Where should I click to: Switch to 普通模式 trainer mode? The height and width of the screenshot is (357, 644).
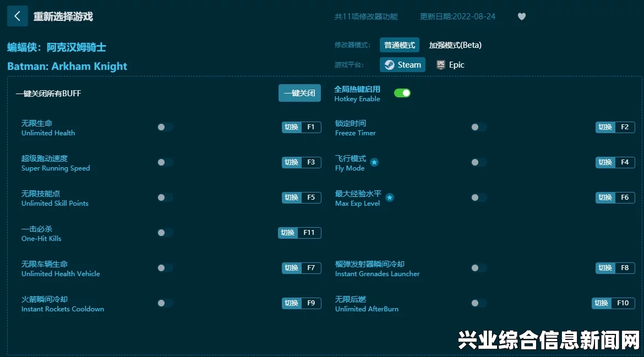click(400, 45)
